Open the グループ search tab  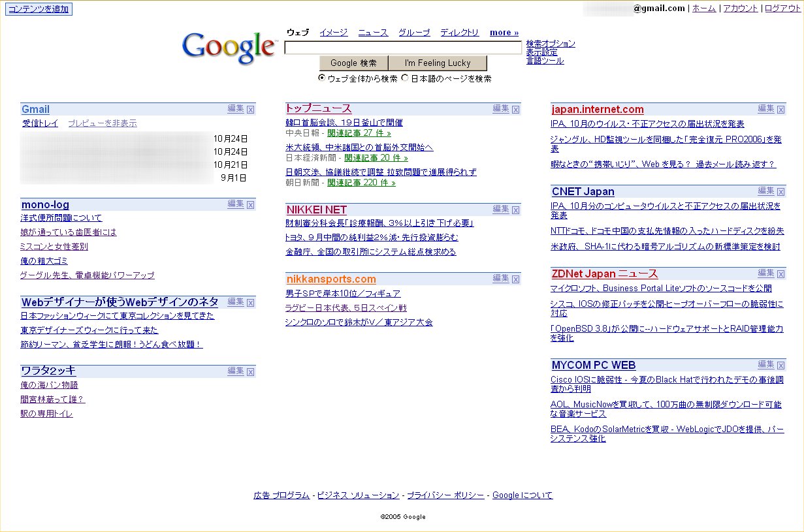coord(414,33)
